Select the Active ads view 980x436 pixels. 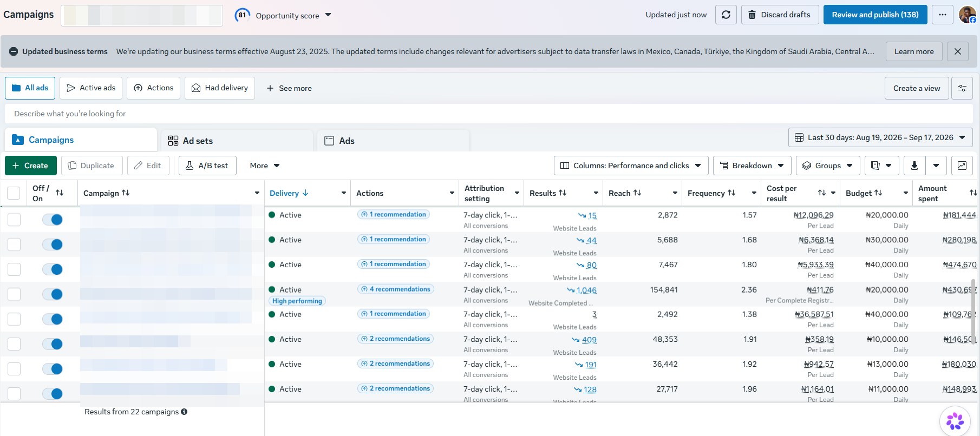pos(91,88)
